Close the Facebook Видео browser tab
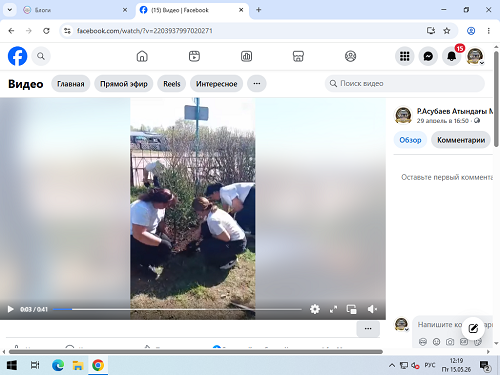The width and height of the screenshot is (500, 375). point(241,10)
